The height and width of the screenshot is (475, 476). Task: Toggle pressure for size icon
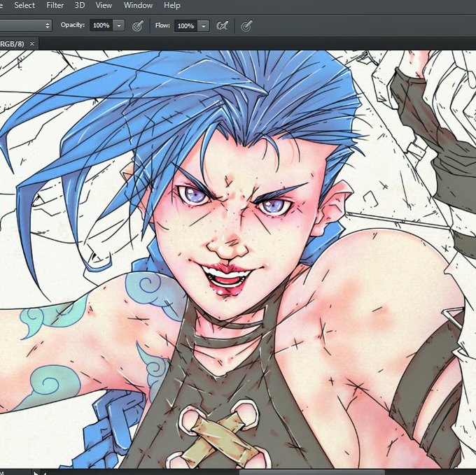(246, 26)
